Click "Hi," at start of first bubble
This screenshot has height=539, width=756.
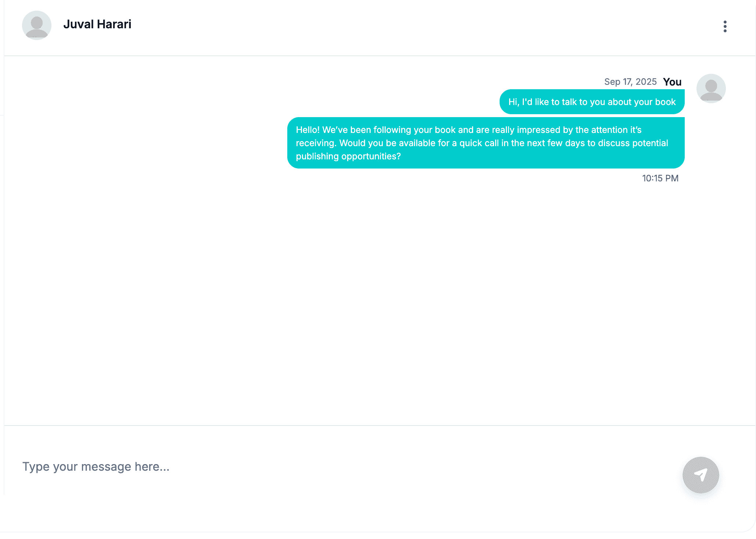click(x=514, y=102)
